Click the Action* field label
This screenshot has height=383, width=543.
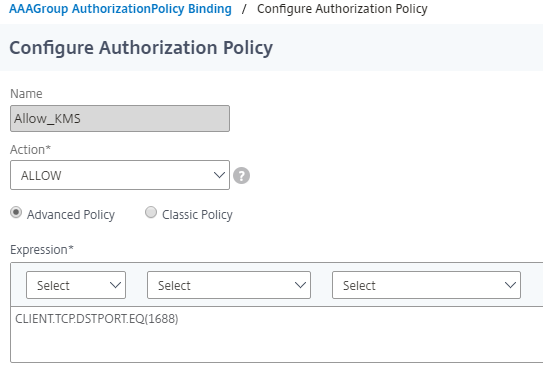30,150
